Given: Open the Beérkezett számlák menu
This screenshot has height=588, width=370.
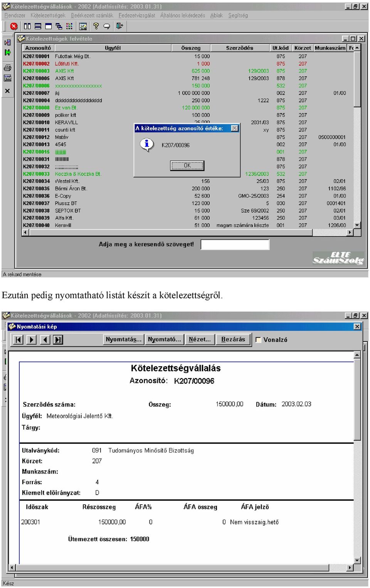Looking at the screenshot, I should [x=92, y=15].
